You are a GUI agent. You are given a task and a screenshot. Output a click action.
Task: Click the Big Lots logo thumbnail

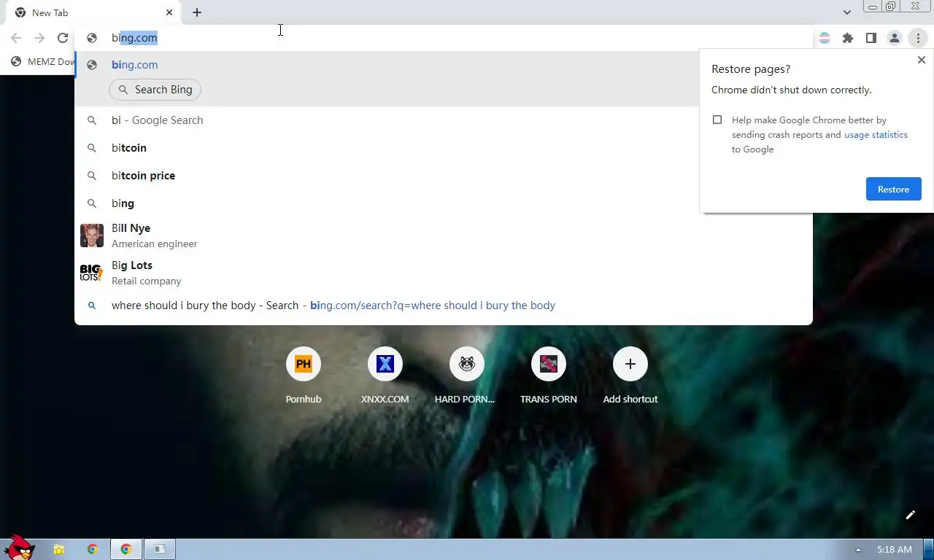coord(92,273)
